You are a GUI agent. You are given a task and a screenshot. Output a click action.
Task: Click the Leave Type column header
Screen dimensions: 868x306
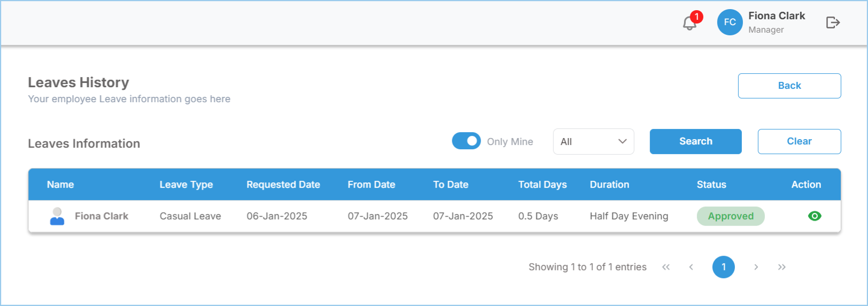[x=186, y=185]
